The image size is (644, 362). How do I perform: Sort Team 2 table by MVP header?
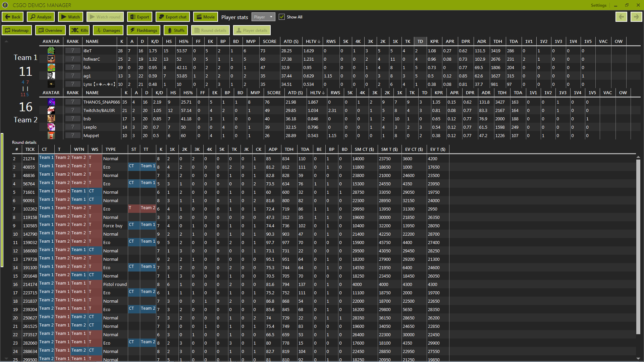pos(255,93)
